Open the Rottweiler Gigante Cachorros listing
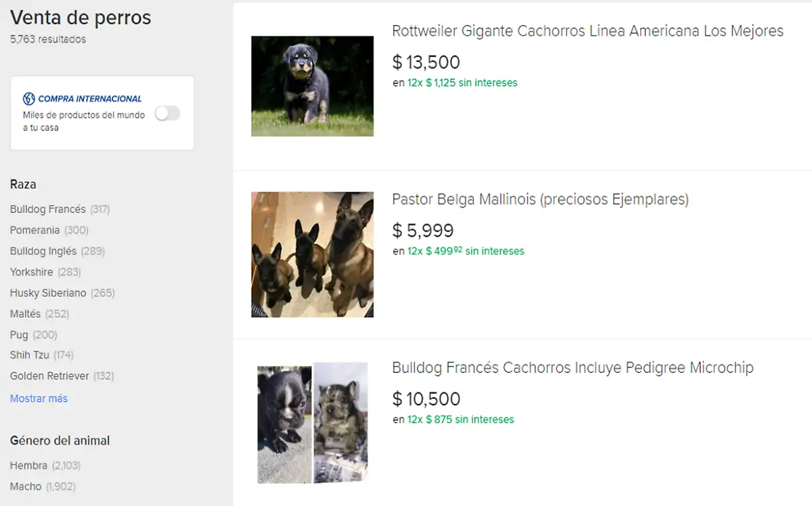 click(588, 30)
